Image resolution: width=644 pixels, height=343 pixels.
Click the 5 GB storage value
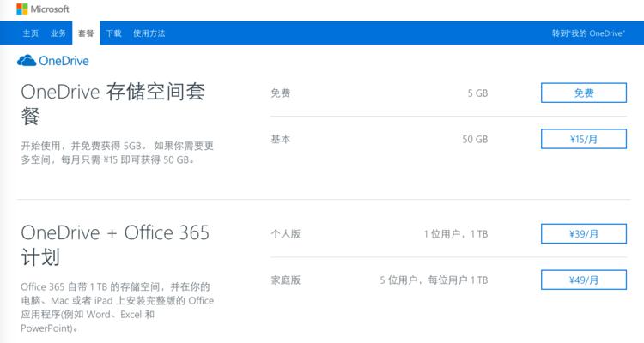point(477,93)
